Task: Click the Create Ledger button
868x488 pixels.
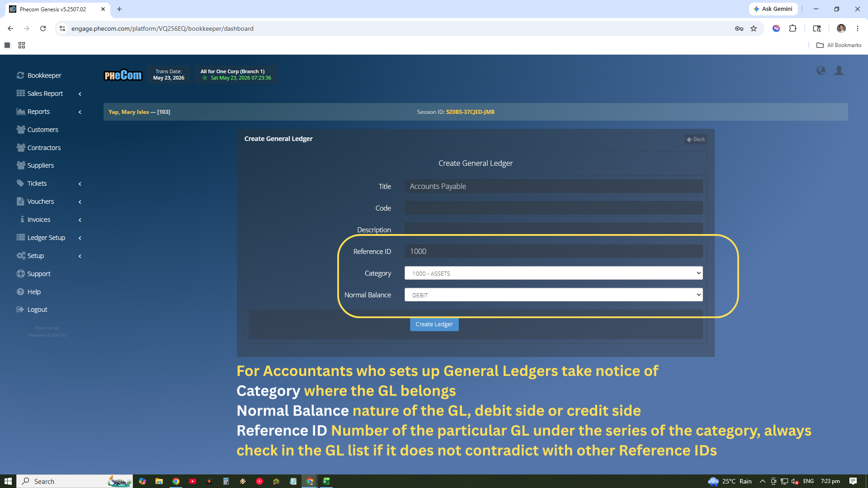Action: tap(434, 324)
